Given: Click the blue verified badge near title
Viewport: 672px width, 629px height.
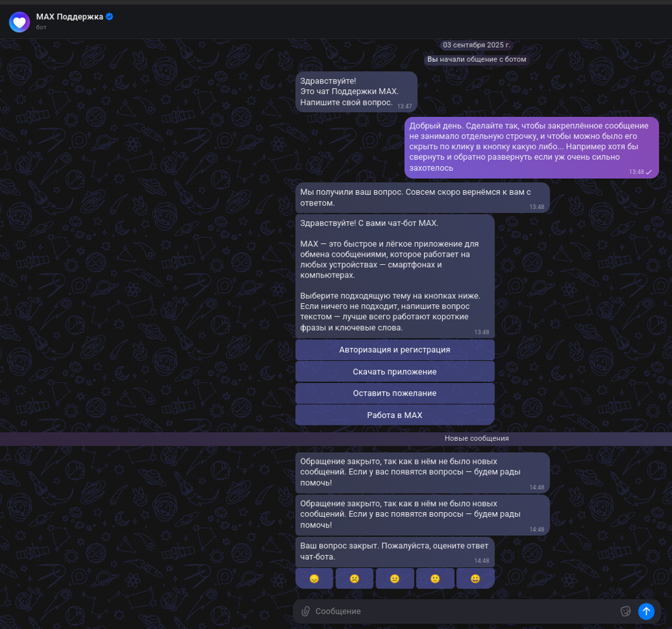Looking at the screenshot, I should coord(110,17).
